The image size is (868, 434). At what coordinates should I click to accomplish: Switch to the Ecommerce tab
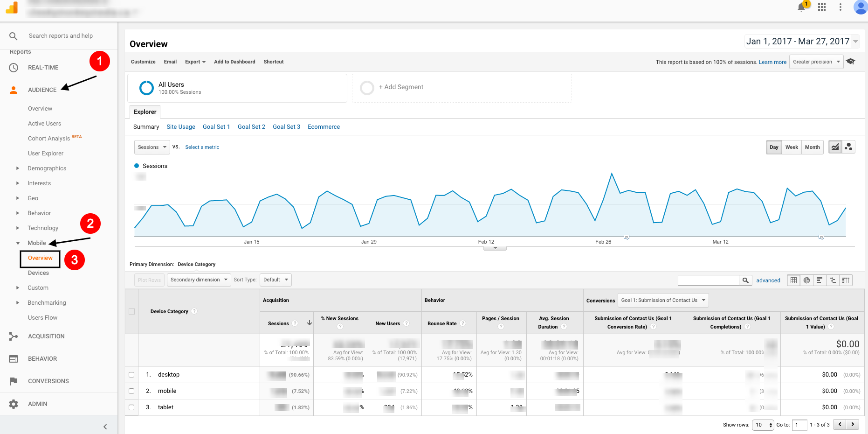(324, 127)
